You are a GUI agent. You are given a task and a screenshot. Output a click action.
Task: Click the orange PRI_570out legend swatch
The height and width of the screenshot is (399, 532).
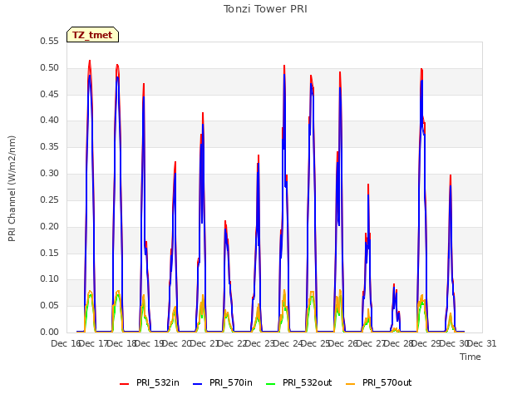pyautogui.click(x=351, y=383)
